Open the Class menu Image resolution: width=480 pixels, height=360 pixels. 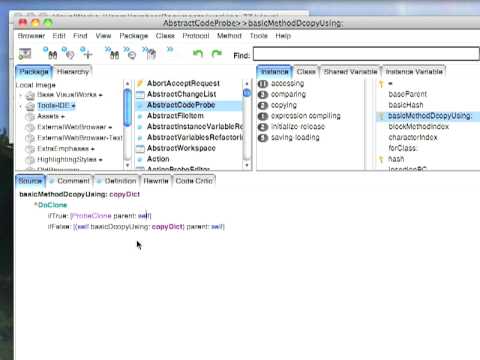tap(165, 36)
